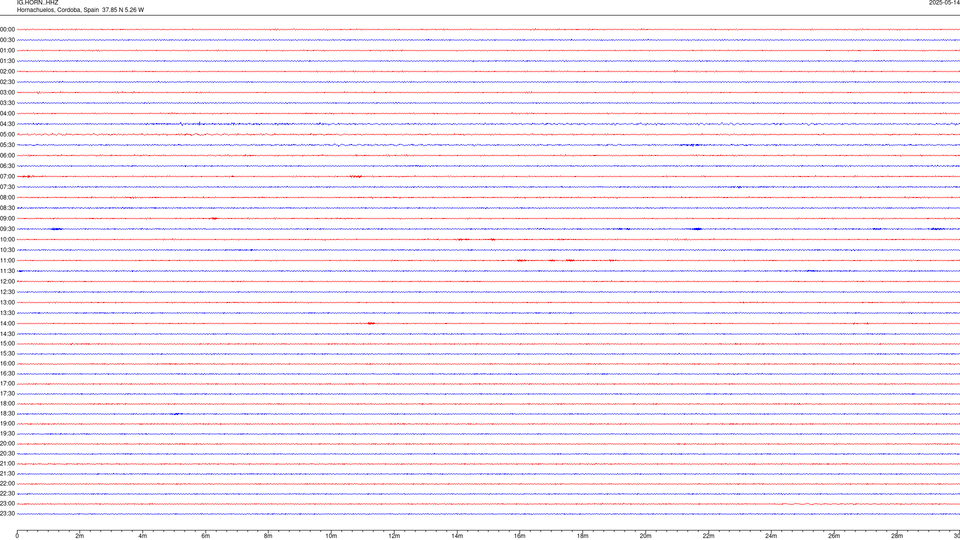960x540 pixels.
Task: Click the 00:30 time label
Action: [x=7, y=40]
